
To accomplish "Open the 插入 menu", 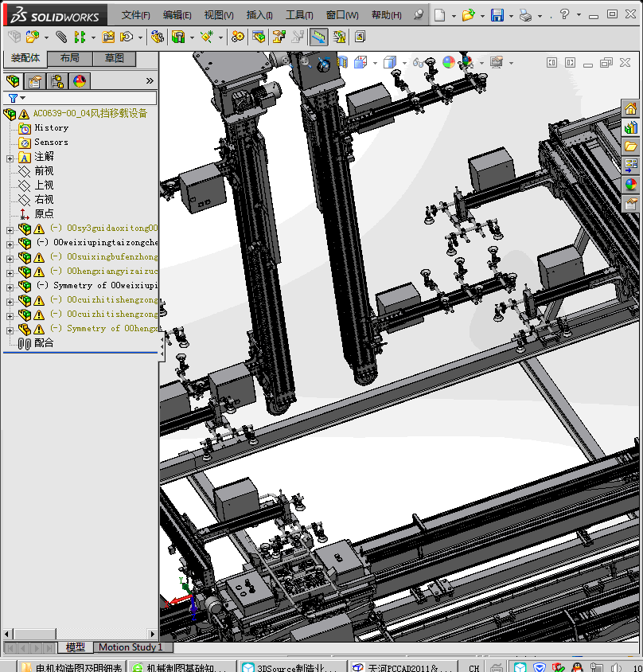I will pyautogui.click(x=259, y=15).
